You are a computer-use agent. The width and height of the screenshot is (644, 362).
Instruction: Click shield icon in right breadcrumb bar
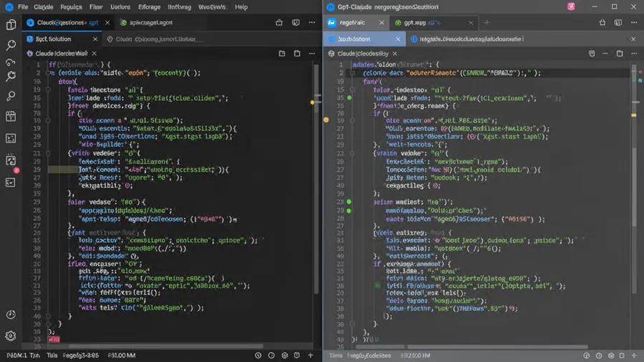click(592, 54)
